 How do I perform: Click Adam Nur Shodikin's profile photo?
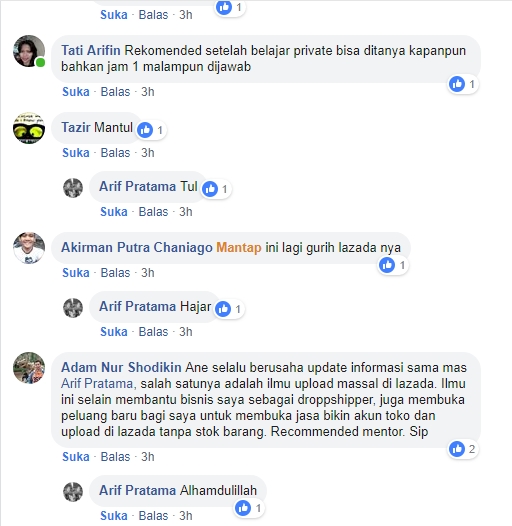(29, 368)
